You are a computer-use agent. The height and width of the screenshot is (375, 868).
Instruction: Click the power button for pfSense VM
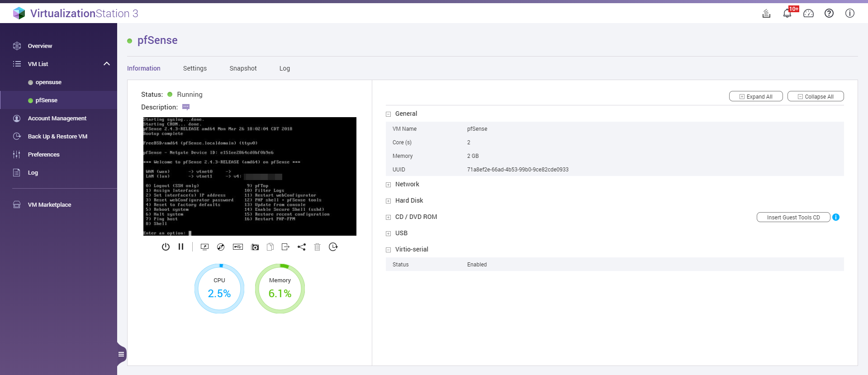click(166, 247)
